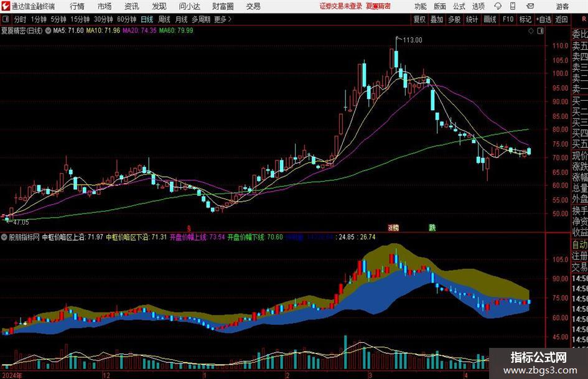Screen dimensions: 588x379
Task: Click the 叠加 overlay button
Action: [437, 19]
